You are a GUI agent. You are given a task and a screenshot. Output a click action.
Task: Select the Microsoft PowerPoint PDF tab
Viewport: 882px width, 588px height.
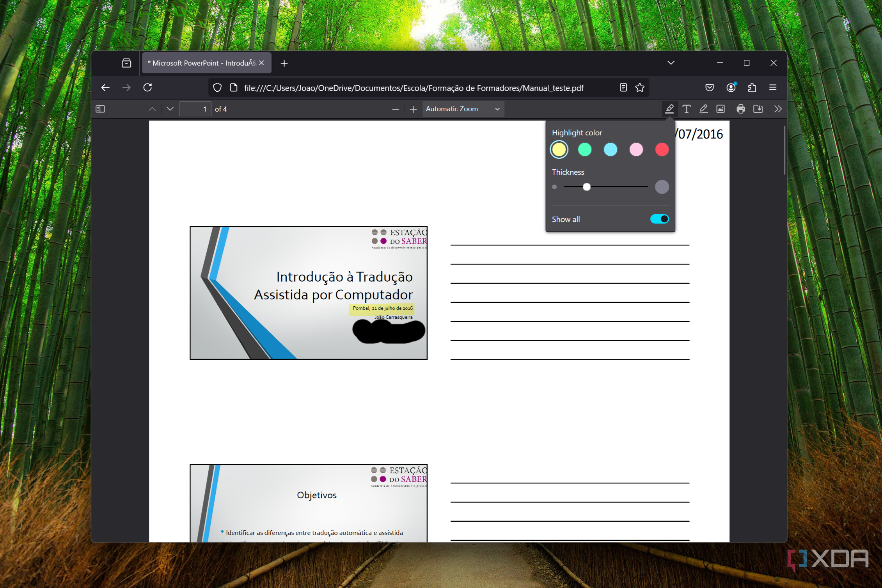207,63
